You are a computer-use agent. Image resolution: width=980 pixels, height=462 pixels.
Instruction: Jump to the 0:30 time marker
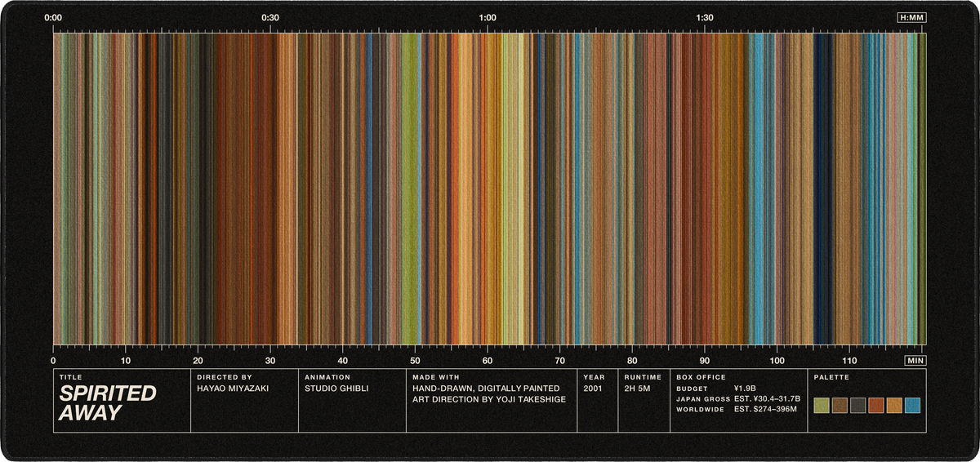pos(270,17)
